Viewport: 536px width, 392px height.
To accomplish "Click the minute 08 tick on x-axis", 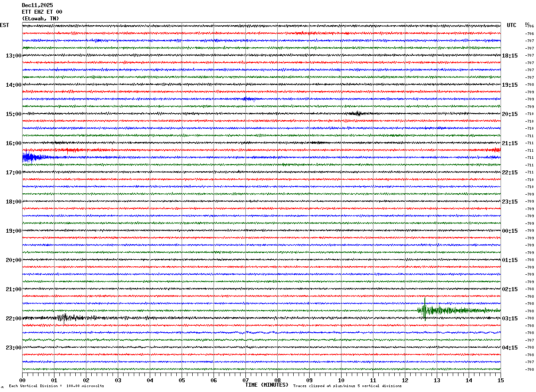I will (x=277, y=380).
